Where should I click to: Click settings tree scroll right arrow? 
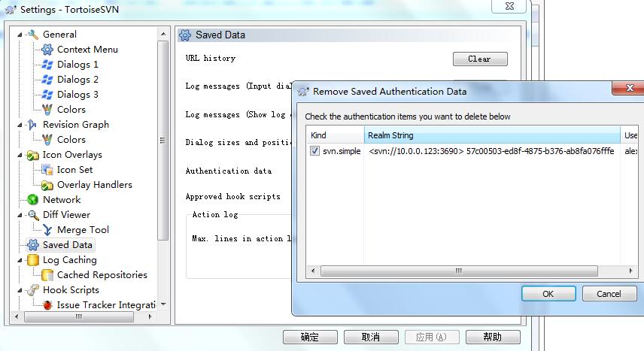pos(150,317)
